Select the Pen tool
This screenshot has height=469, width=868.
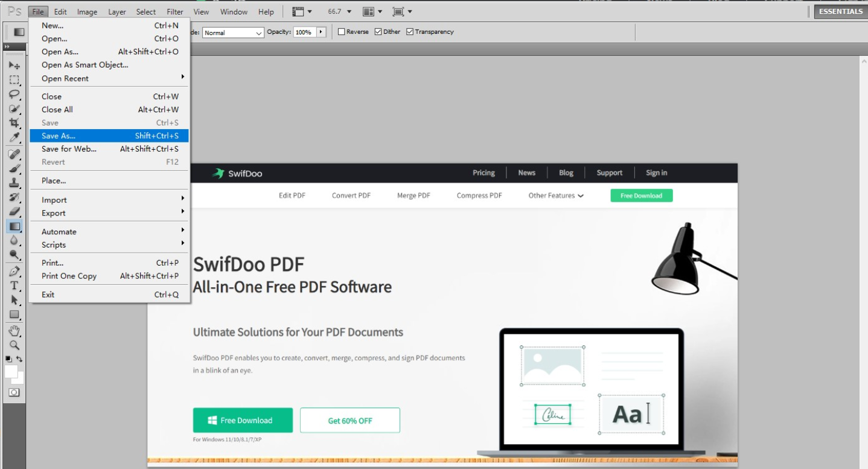pos(14,272)
